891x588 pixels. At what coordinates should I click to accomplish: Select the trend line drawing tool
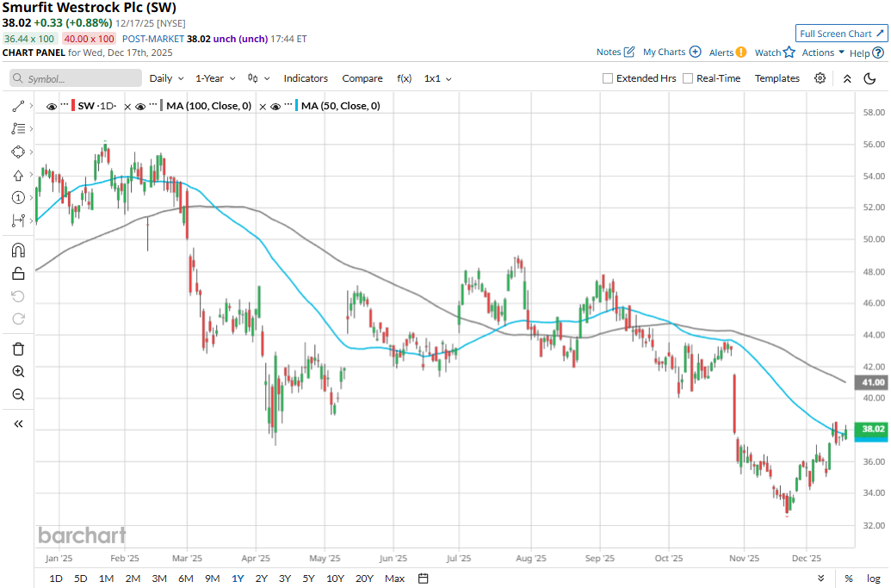18,106
